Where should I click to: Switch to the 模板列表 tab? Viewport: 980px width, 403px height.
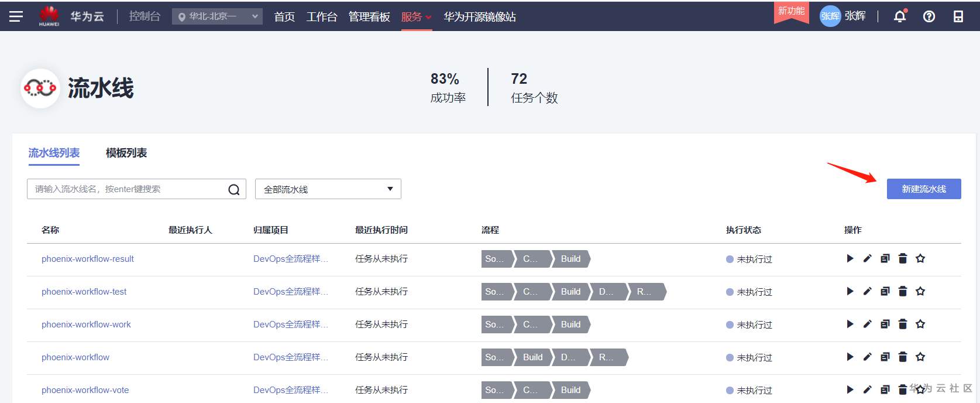coord(126,153)
